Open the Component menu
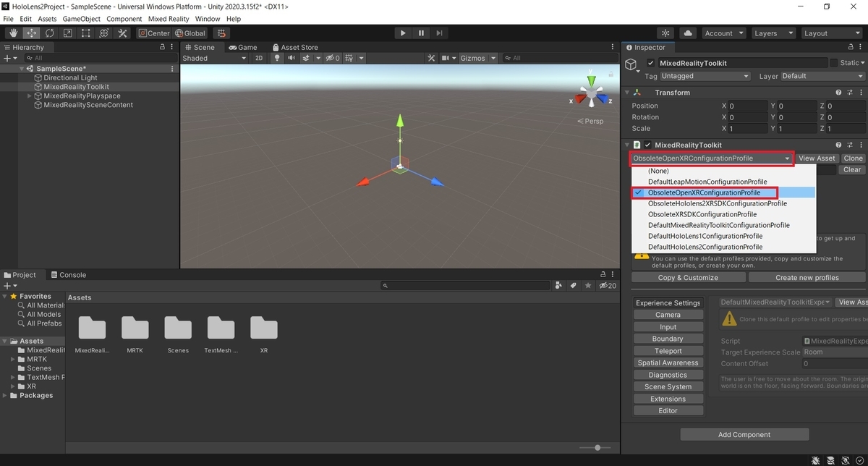This screenshot has width=868, height=466. tap(124, 19)
